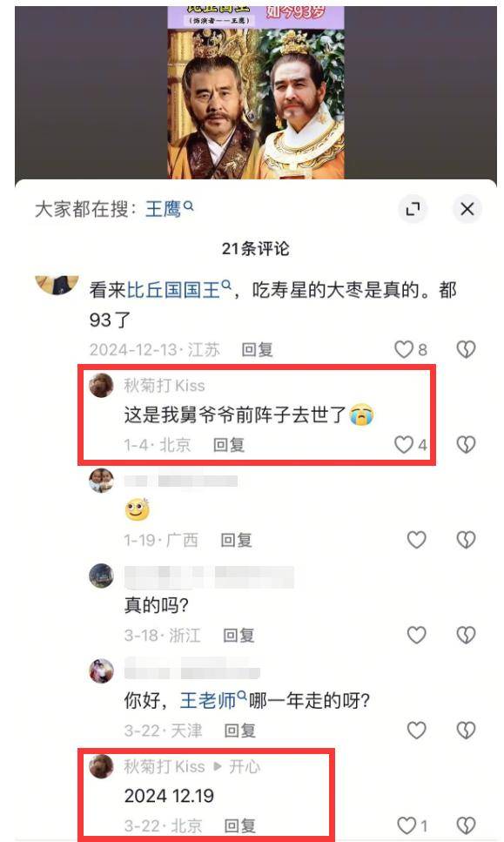Reply to the 1-4 北京 comment
Image resolution: width=504 pixels, height=842 pixels.
pyautogui.click(x=229, y=445)
